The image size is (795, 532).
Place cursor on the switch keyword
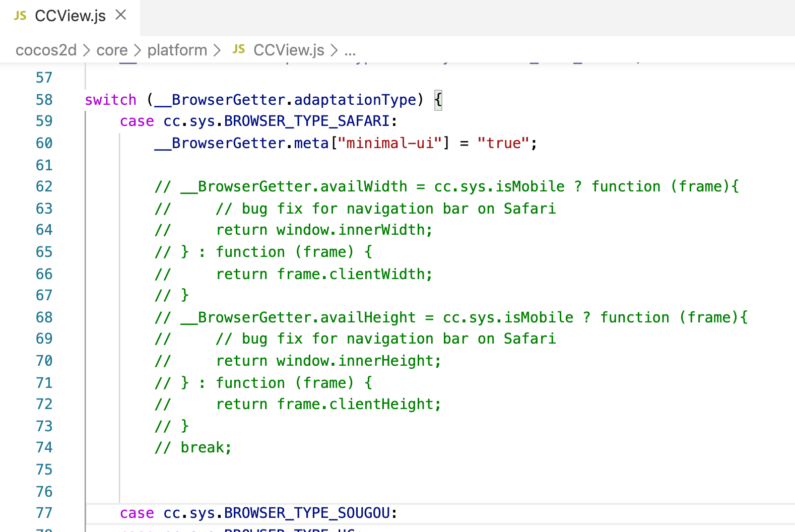110,100
